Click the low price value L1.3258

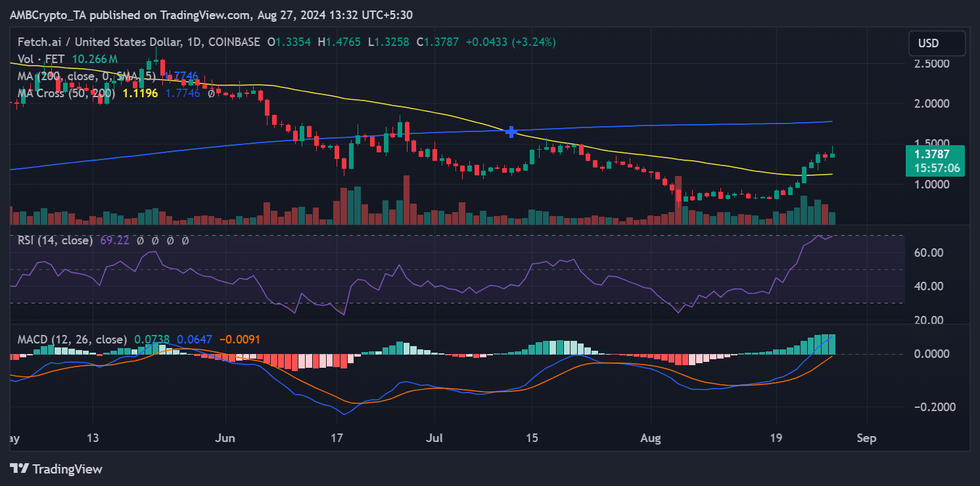[x=388, y=42]
